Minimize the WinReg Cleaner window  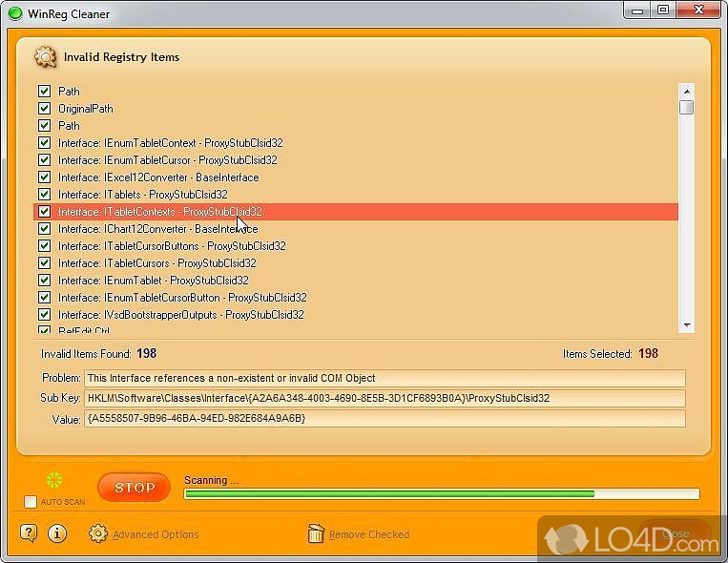pyautogui.click(x=637, y=10)
